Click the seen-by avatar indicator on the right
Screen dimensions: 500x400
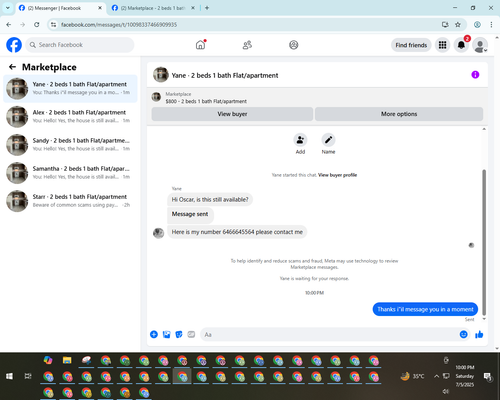pos(471,245)
